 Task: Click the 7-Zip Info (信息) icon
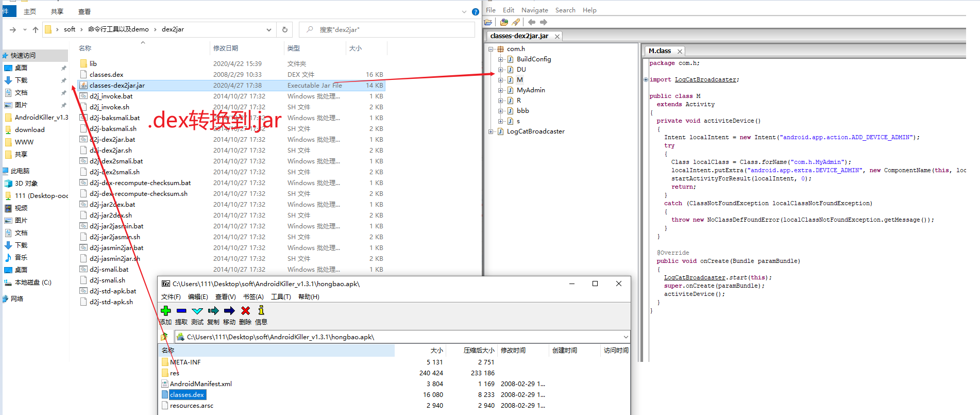pos(261,310)
